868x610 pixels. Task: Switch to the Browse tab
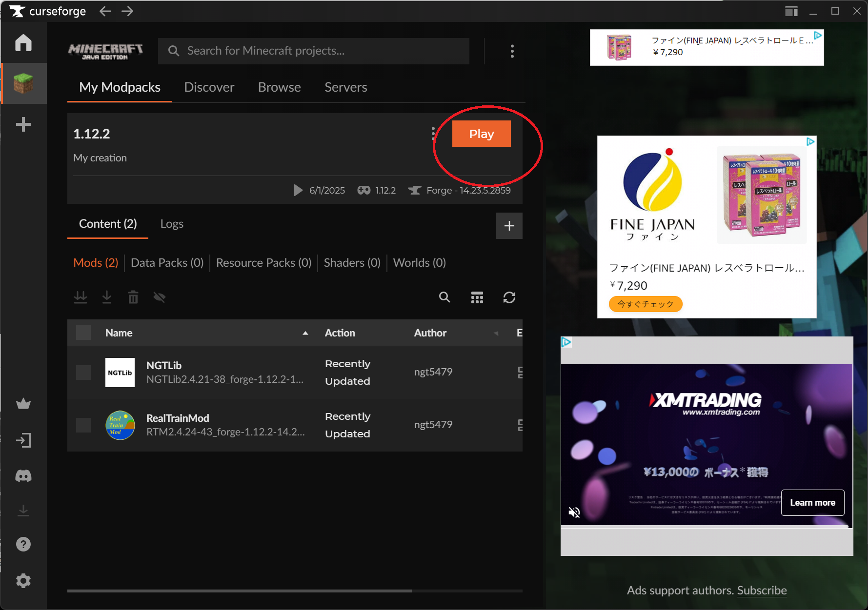click(x=280, y=87)
